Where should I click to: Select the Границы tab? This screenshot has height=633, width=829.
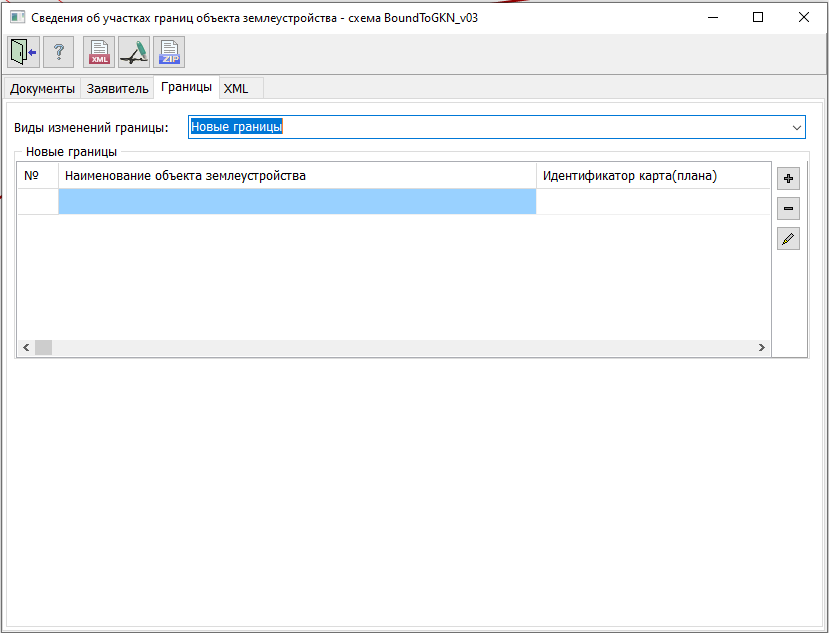coord(186,87)
